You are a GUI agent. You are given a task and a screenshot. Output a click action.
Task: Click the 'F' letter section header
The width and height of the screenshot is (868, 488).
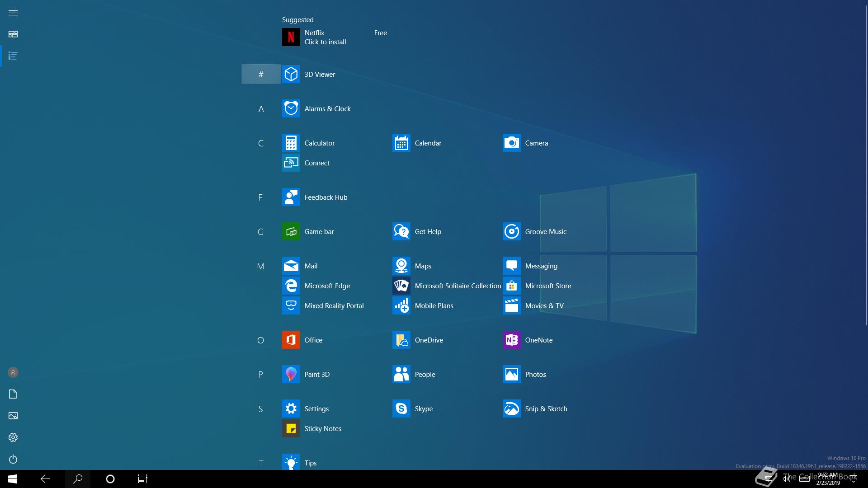click(x=261, y=197)
